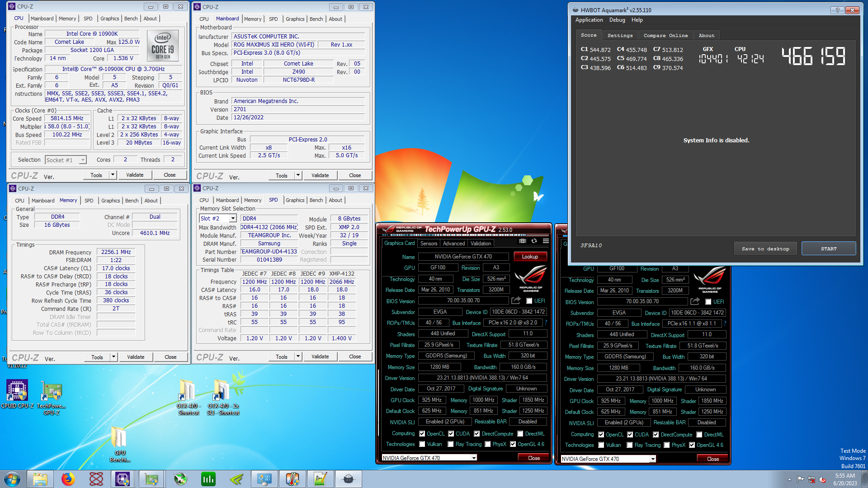Open GPU selector dropdown in right GPU-Z
The width and height of the screenshot is (868, 488).
tap(653, 459)
